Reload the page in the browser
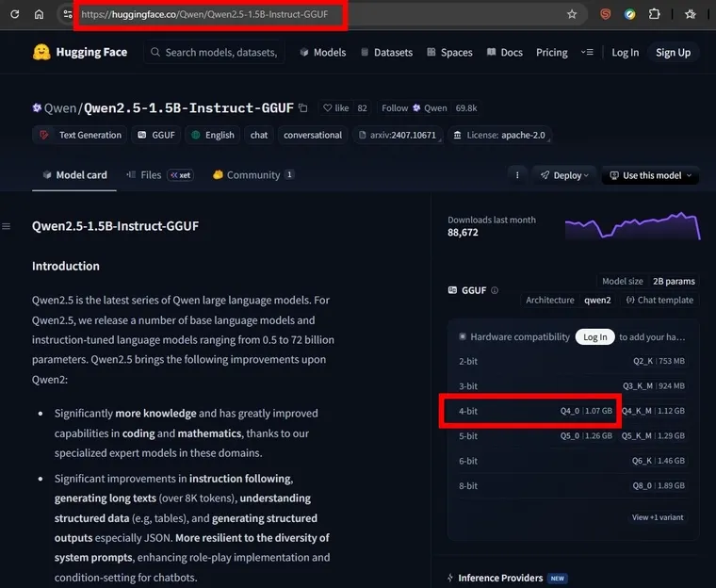The width and height of the screenshot is (716, 588). [14, 14]
